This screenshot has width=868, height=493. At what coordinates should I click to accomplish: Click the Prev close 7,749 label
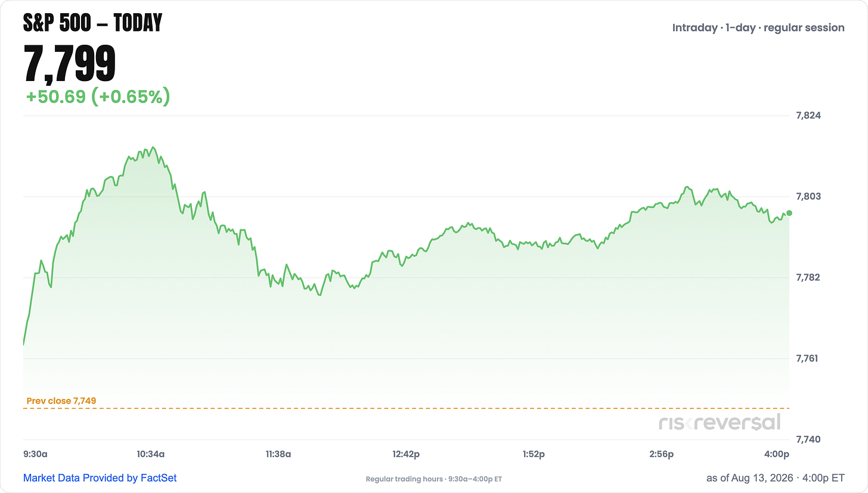pyautogui.click(x=61, y=401)
